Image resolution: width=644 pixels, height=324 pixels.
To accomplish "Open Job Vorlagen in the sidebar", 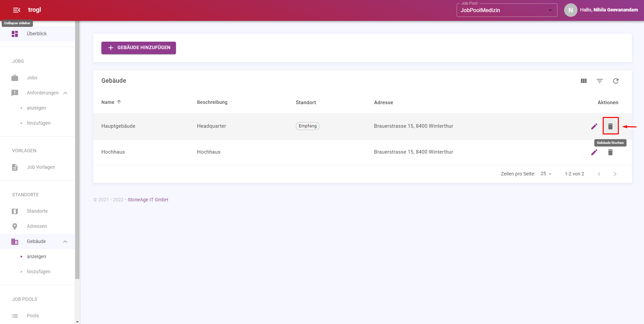I will tap(41, 167).
